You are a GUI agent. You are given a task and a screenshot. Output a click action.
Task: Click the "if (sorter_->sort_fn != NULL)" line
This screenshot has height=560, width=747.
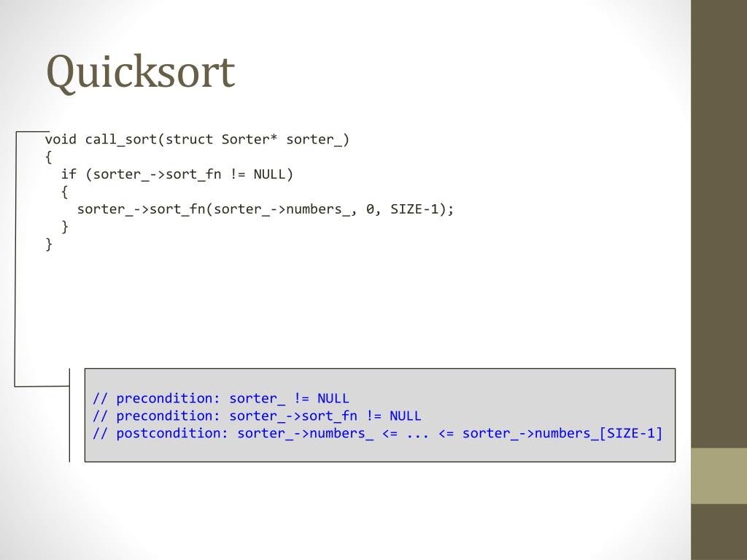[177, 174]
